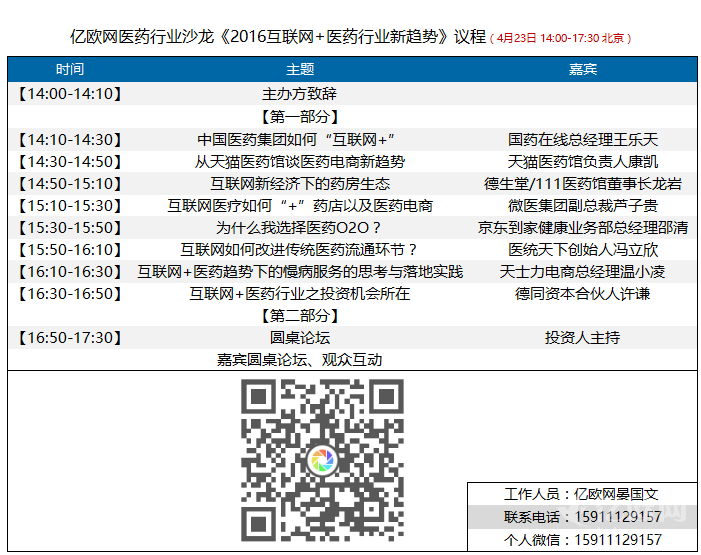The image size is (701, 555).
Task: Select the 【16:50-17:30】 time cell
Action: 70,338
